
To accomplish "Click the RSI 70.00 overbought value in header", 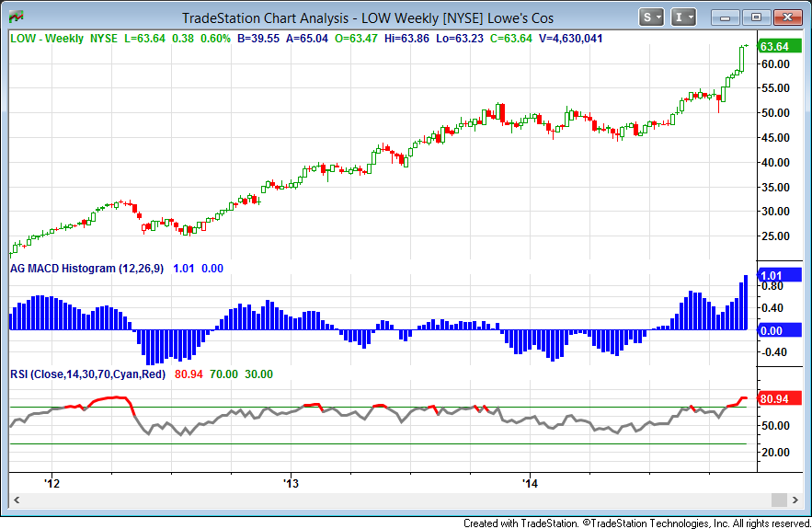I will 223,374.
